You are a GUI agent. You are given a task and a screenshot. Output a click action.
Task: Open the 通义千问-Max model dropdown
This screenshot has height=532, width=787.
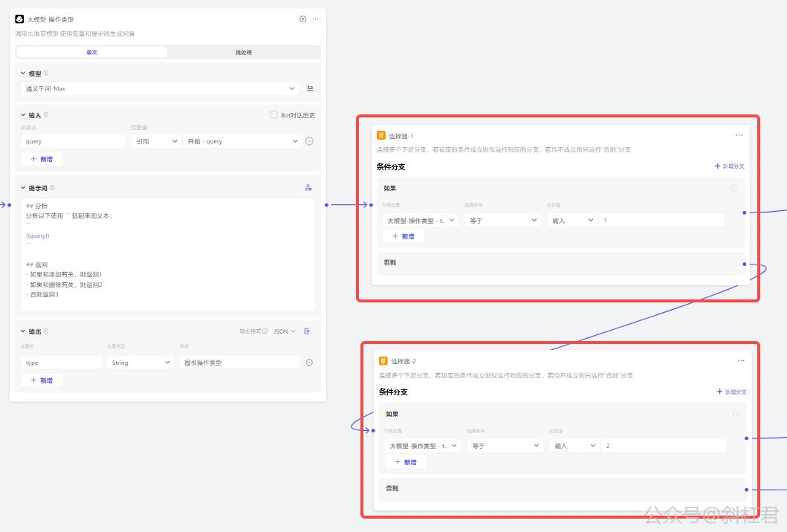(x=160, y=88)
